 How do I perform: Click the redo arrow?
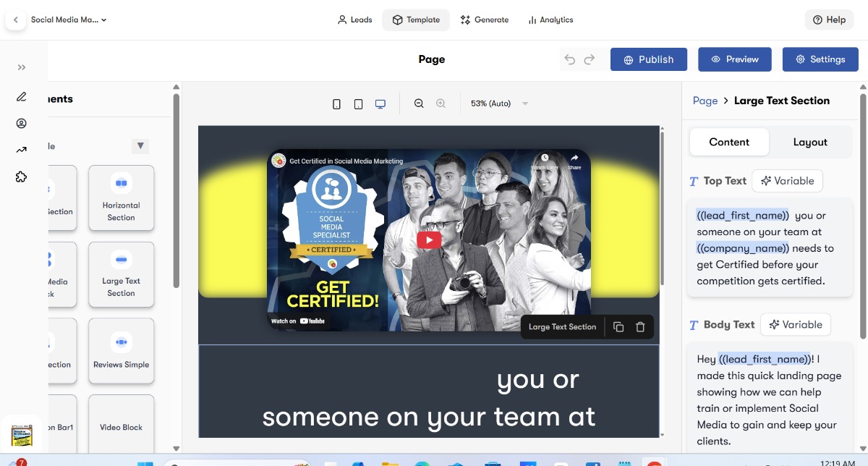(590, 59)
